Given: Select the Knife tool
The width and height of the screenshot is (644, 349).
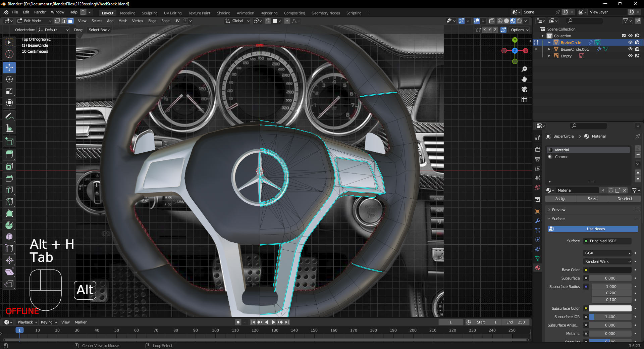Looking at the screenshot, I should pos(9,202).
